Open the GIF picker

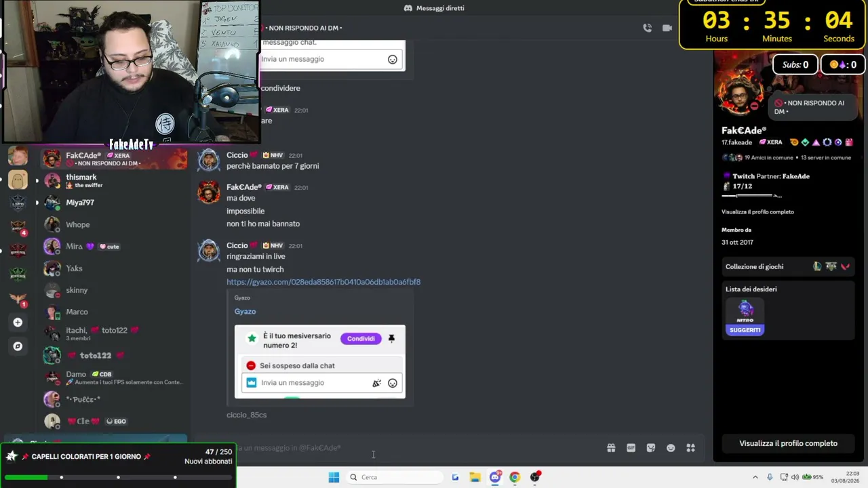tap(631, 448)
